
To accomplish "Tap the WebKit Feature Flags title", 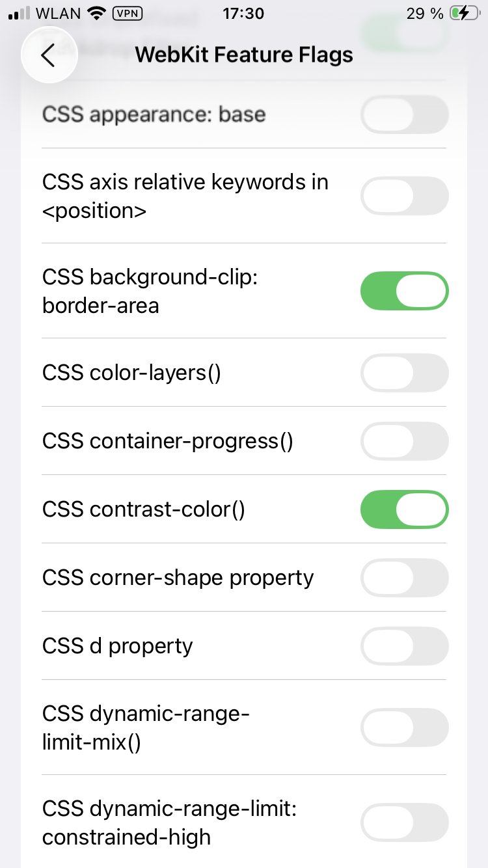I will tap(244, 55).
